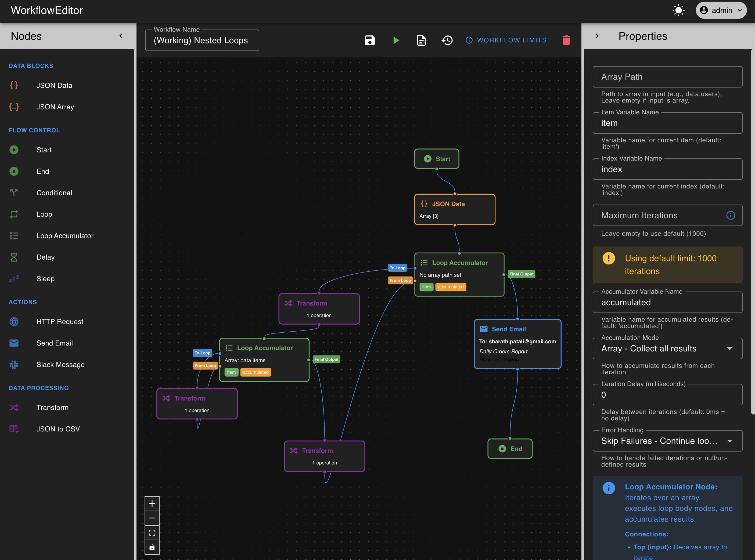Click the JSON to CSV node icon
Screen dimensions: 755x560
coord(13,428)
